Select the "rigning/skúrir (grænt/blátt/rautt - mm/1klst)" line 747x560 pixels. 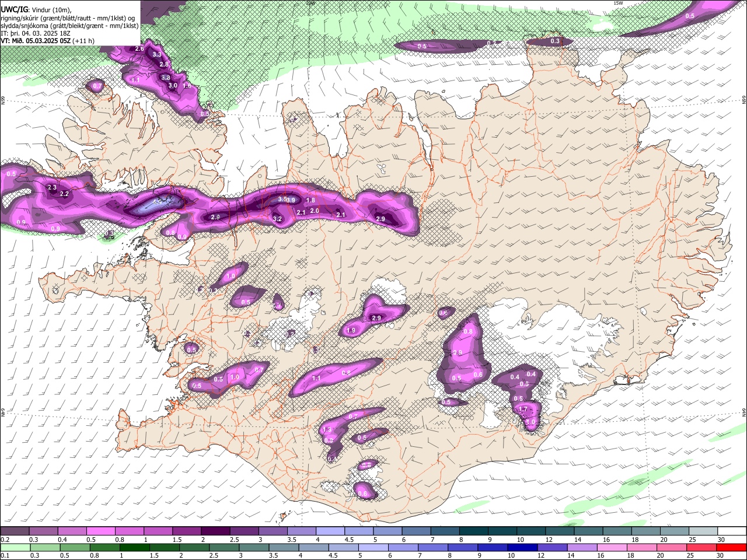67,17
